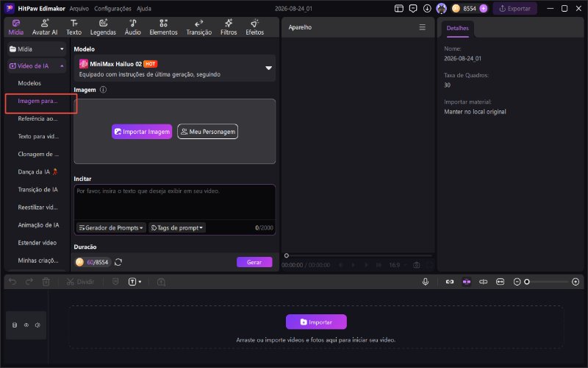Click the layout switch icon in title bar

tap(399, 8)
